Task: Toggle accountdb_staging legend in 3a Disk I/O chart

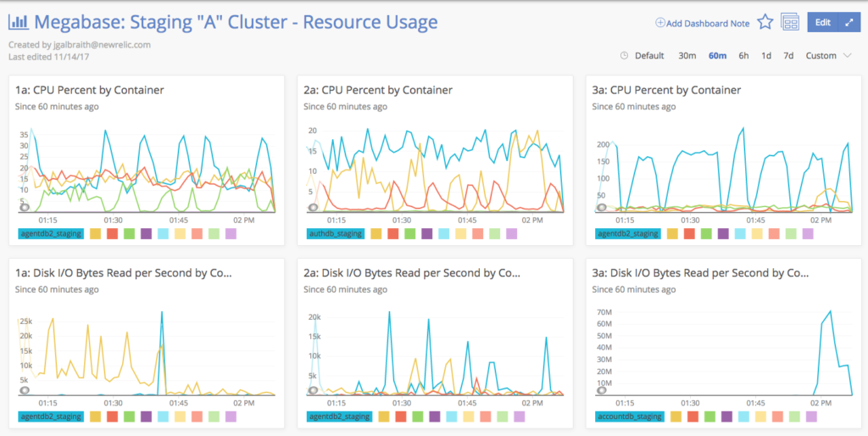Action: [x=630, y=416]
